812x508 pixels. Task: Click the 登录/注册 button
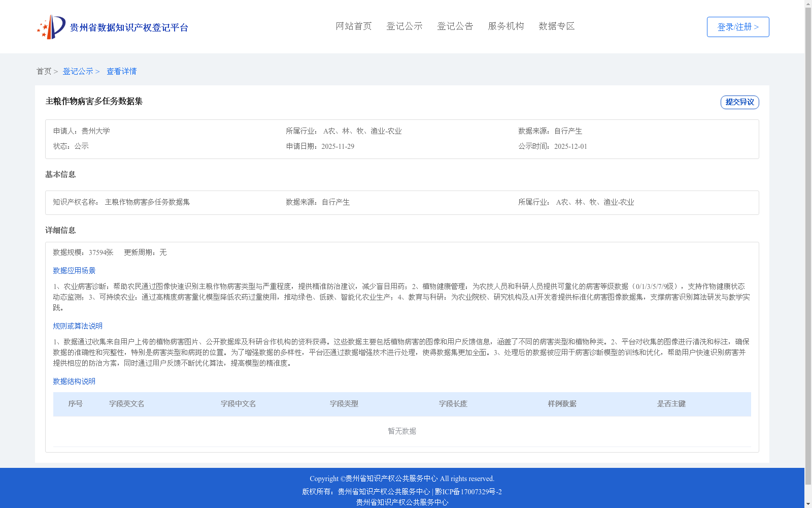coord(738,27)
